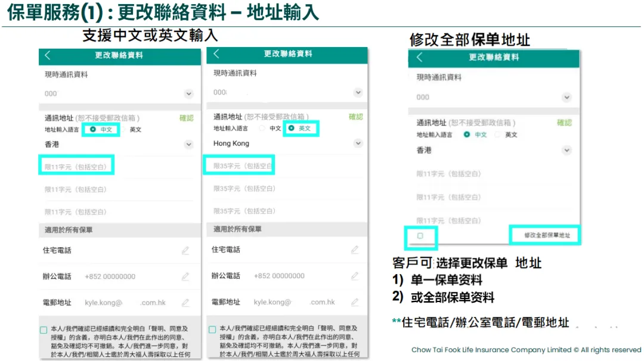This screenshot has height=361, width=644.
Task: Tap 確認 in the left screen
Action: 187,118
